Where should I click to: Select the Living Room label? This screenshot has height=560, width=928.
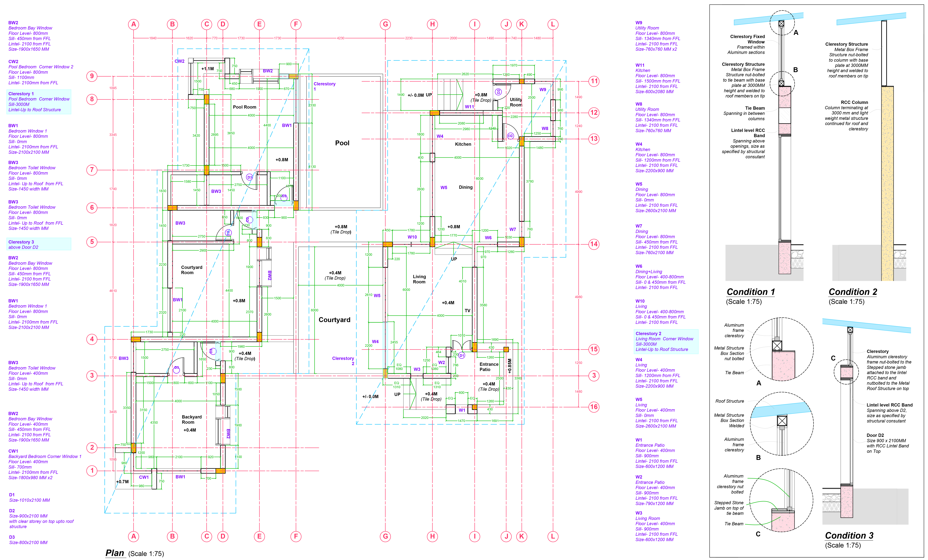point(419,279)
